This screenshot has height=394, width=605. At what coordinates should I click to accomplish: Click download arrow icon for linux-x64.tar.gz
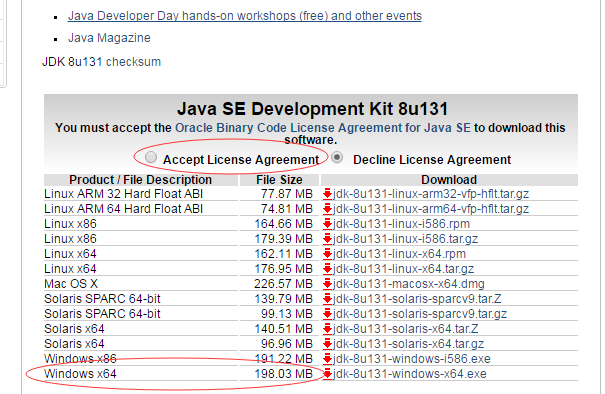[x=328, y=269]
